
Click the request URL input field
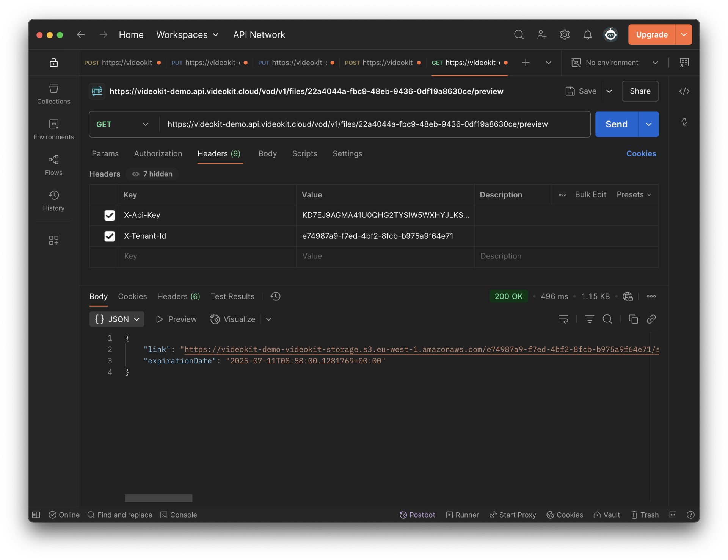coord(375,124)
